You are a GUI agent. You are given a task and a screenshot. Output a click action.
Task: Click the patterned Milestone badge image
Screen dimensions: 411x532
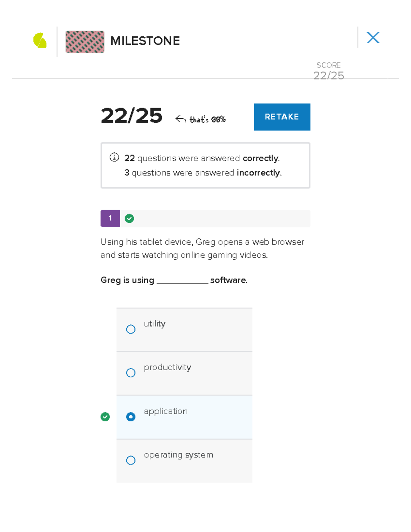click(85, 41)
